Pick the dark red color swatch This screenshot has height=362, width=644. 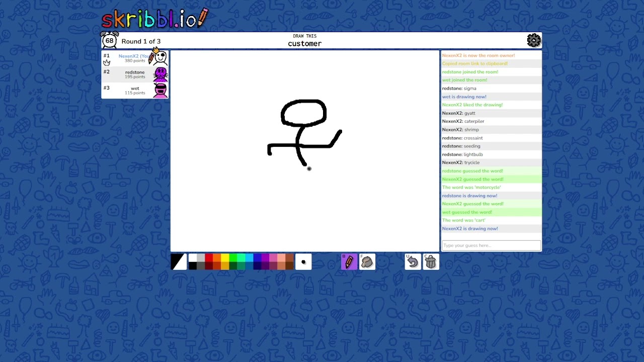pyautogui.click(x=209, y=266)
